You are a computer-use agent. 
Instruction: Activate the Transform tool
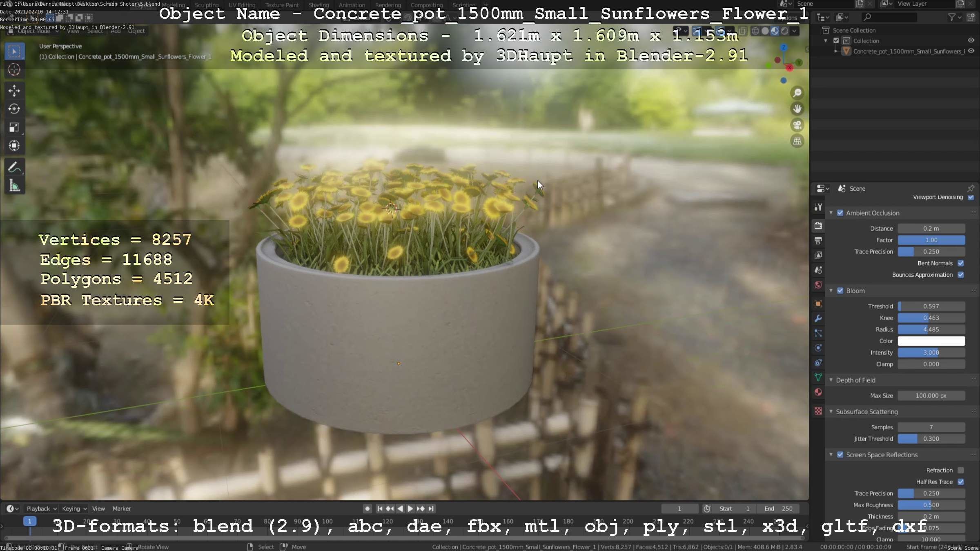[x=14, y=146]
